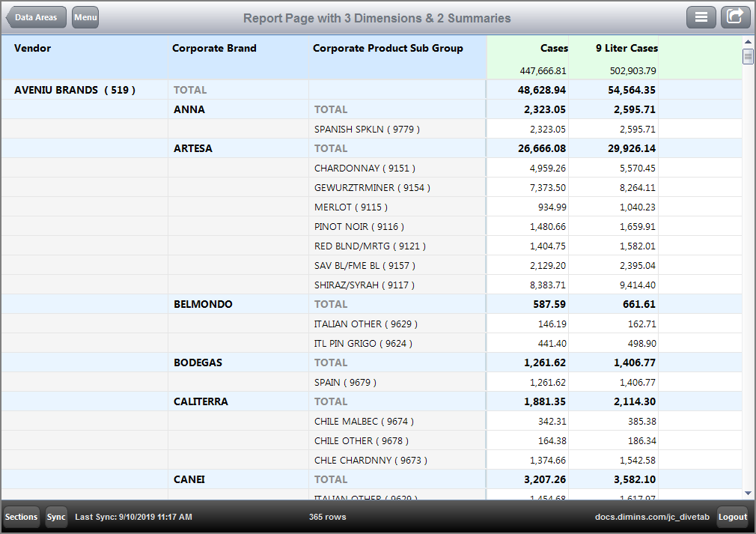This screenshot has height=534, width=756.
Task: Open the Sections button
Action: (21, 517)
